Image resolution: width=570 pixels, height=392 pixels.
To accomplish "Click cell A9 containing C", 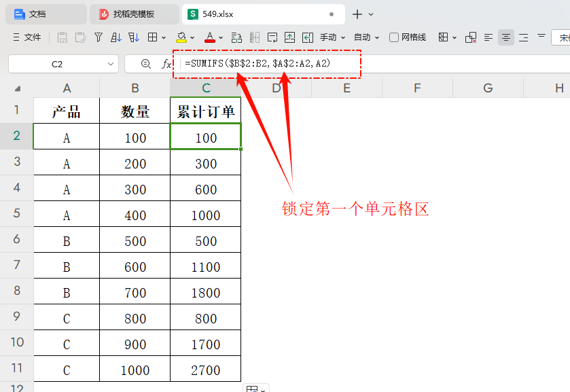I will [67, 317].
